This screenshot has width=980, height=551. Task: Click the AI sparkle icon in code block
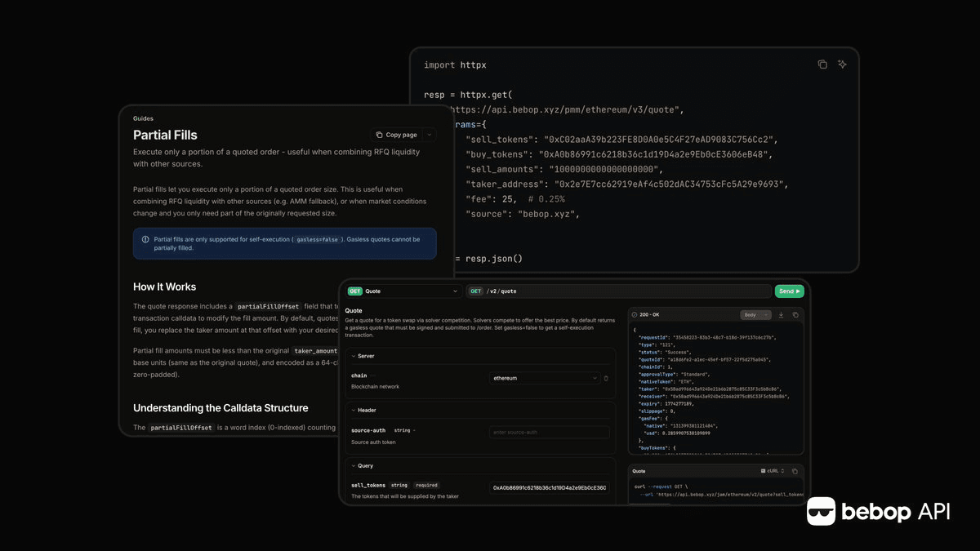(x=842, y=64)
